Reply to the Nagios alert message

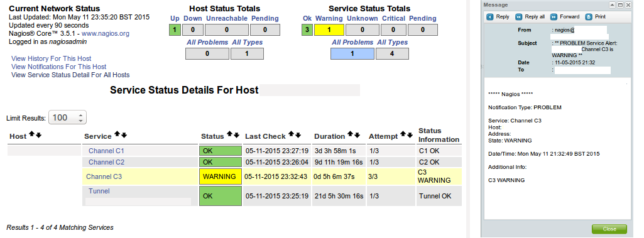coord(498,17)
